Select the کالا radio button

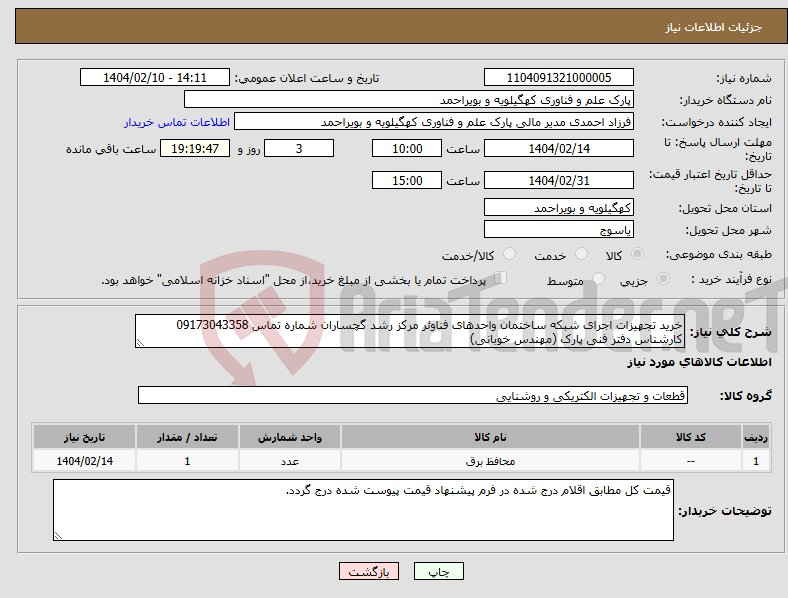pyautogui.click(x=637, y=254)
